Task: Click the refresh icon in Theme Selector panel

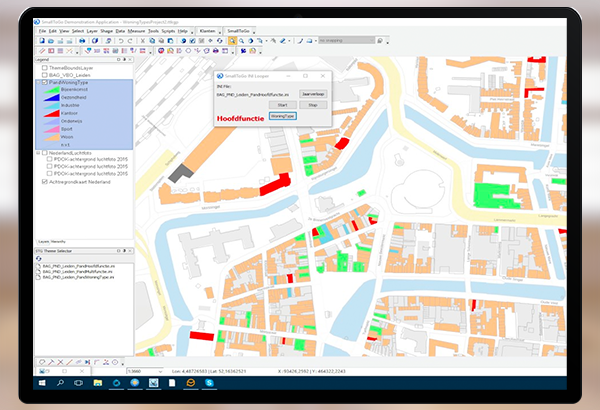Action: [39, 258]
